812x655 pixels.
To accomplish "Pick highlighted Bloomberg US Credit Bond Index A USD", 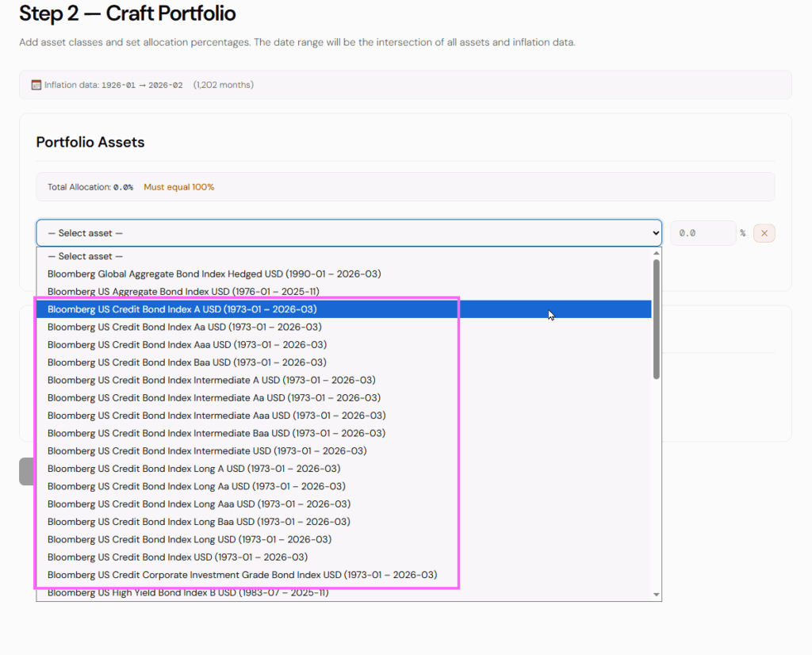I will point(182,309).
